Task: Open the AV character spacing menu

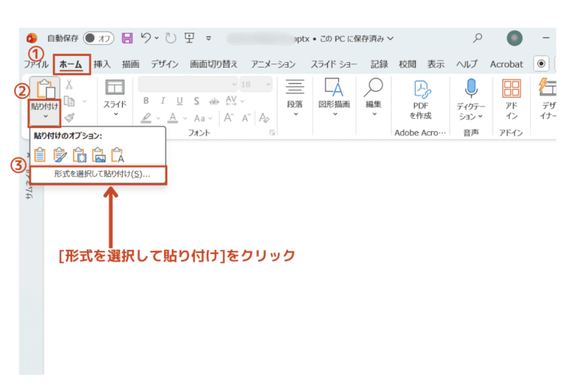Action: click(x=235, y=100)
